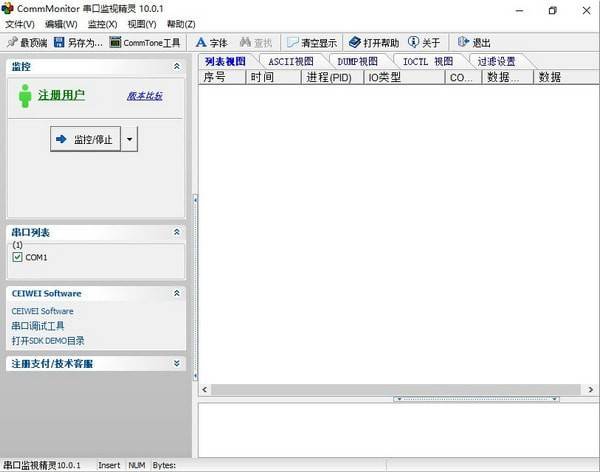
Task: Collapse the 串口列表 panel section
Action: pos(177,232)
